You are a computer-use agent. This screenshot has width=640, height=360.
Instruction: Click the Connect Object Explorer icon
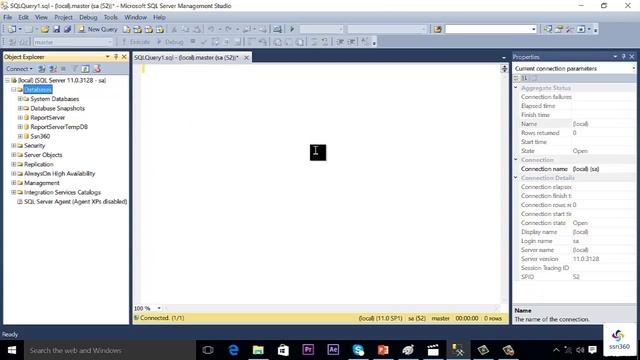pos(41,69)
